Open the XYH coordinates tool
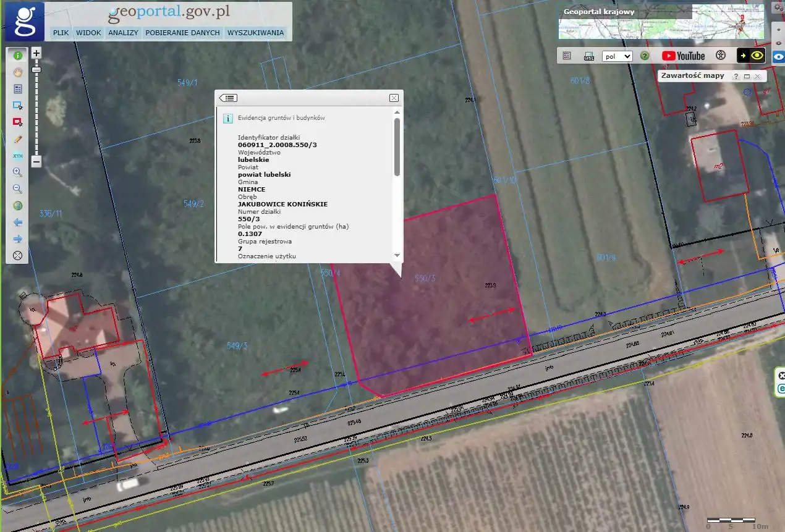Viewport: 785px width, 532px height. 18,156
